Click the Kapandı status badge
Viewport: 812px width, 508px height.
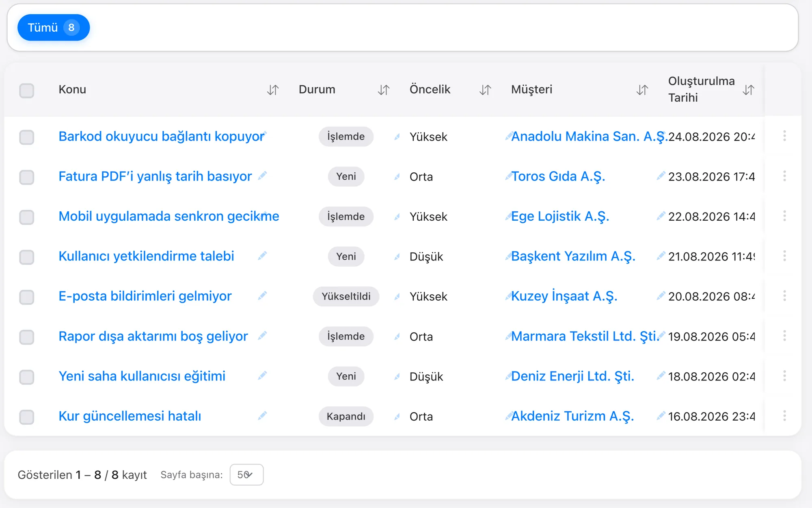tap(346, 417)
